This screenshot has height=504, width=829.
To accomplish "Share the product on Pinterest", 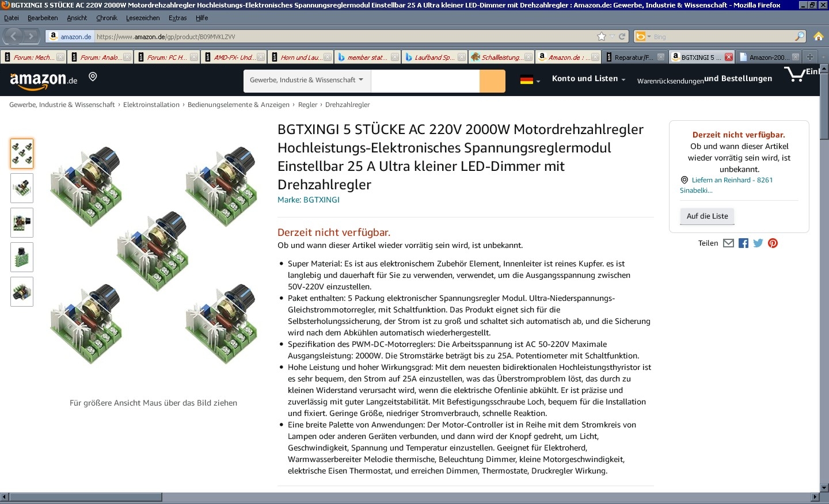I will coord(773,243).
